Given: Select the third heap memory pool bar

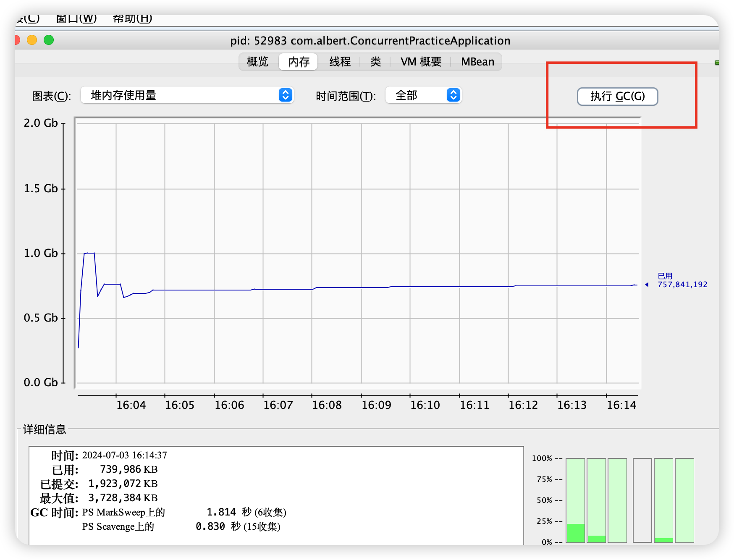Looking at the screenshot, I should [617, 500].
